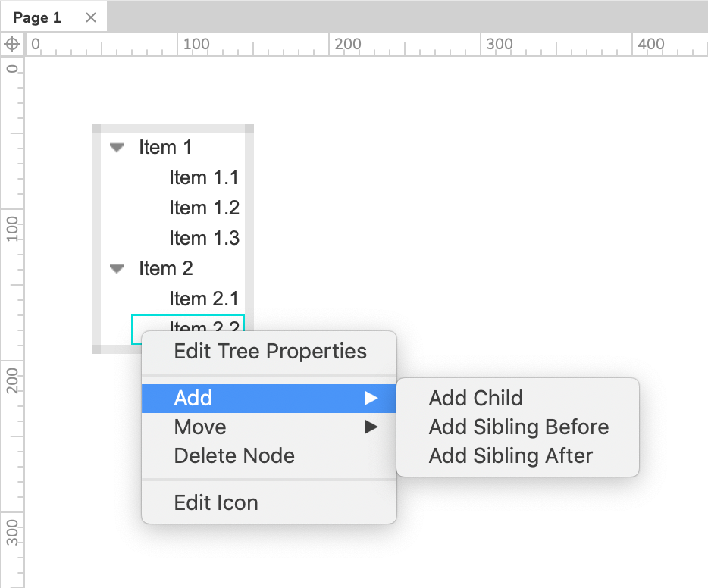This screenshot has height=588, width=708.
Task: Choose Delete Node from the context menu
Action: 234,456
